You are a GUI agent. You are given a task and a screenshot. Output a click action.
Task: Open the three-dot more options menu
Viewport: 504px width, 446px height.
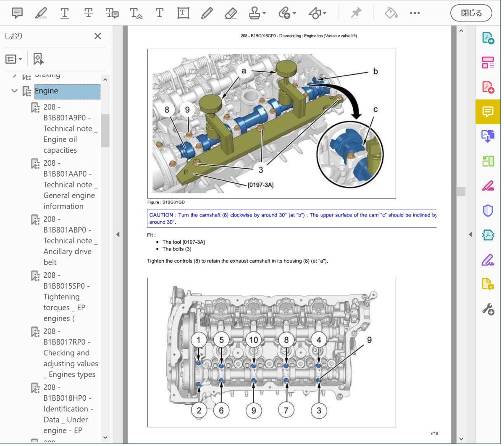[x=415, y=13]
